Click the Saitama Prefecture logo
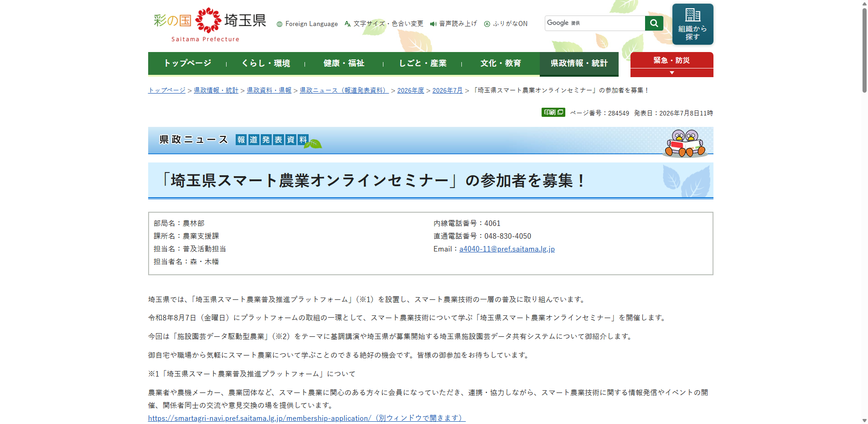The width and height of the screenshot is (868, 424). tap(210, 25)
